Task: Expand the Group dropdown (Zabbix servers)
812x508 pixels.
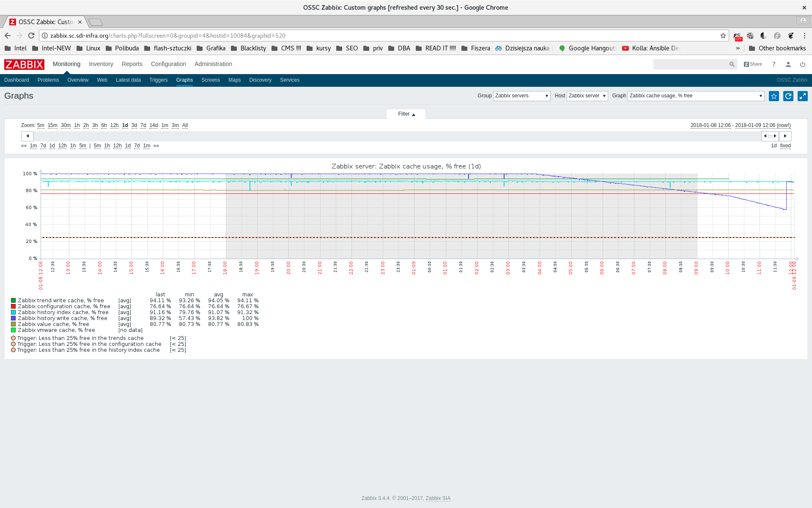Action: click(522, 96)
